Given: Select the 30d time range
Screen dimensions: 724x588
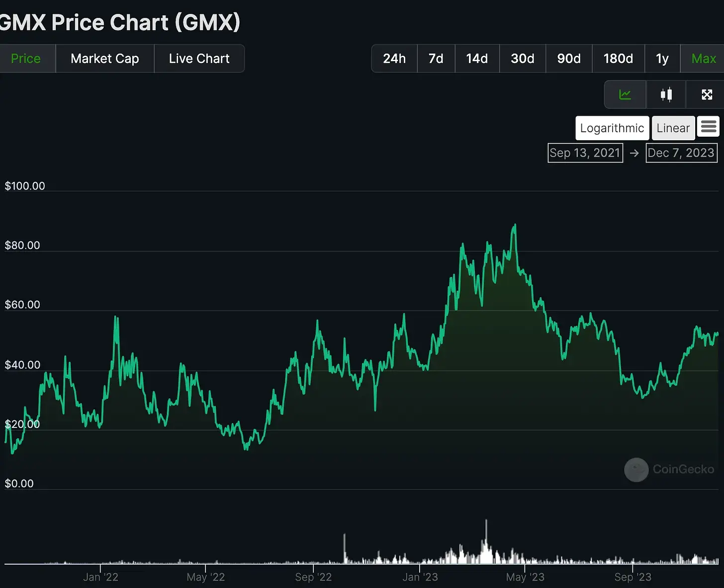Looking at the screenshot, I should click(523, 59).
